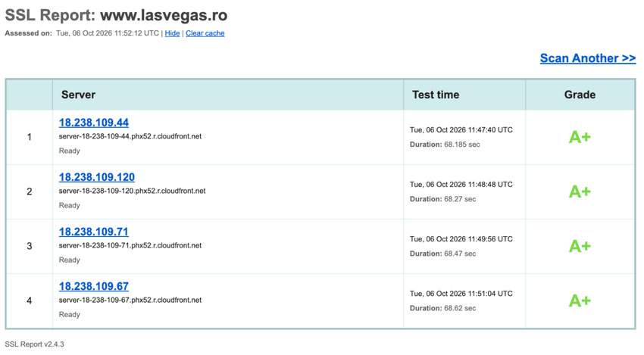Click Assessed on date 11:52:12 UTC
This screenshot has height=355, width=644.
[108, 33]
